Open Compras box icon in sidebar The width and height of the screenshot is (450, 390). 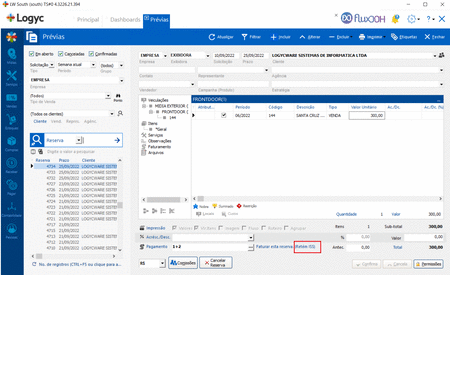(x=12, y=143)
